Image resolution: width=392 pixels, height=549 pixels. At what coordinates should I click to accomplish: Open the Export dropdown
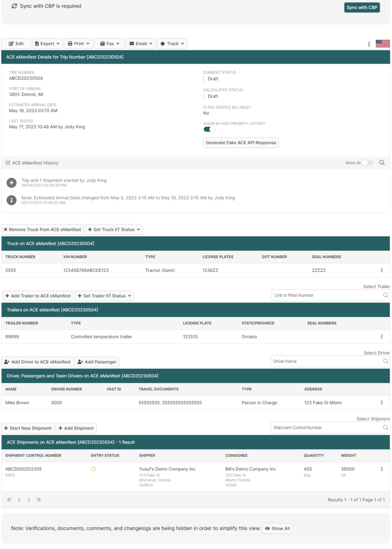pyautogui.click(x=47, y=44)
